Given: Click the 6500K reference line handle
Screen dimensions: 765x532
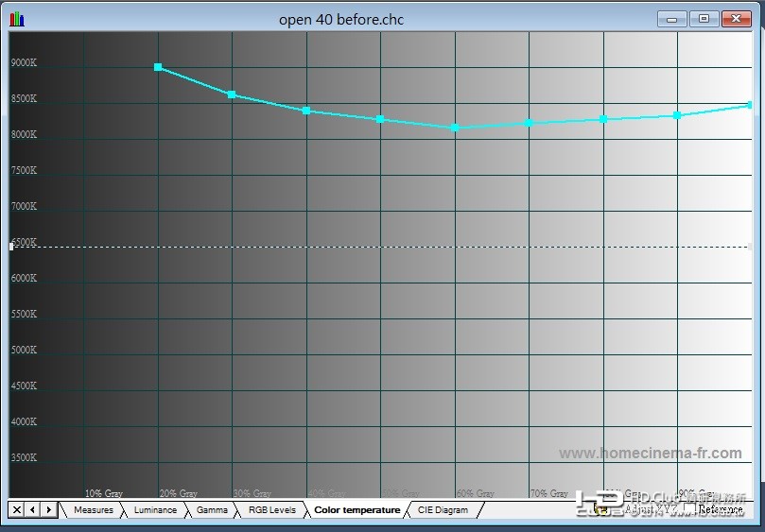Looking at the screenshot, I should pos(11,247).
